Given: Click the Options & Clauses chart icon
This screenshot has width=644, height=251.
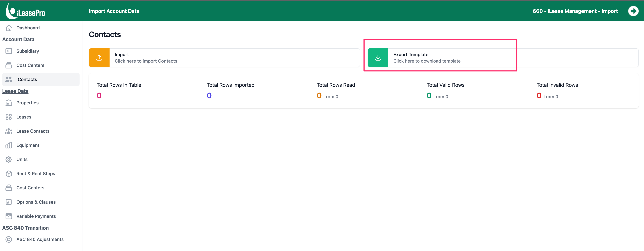Looking at the screenshot, I should [x=9, y=202].
